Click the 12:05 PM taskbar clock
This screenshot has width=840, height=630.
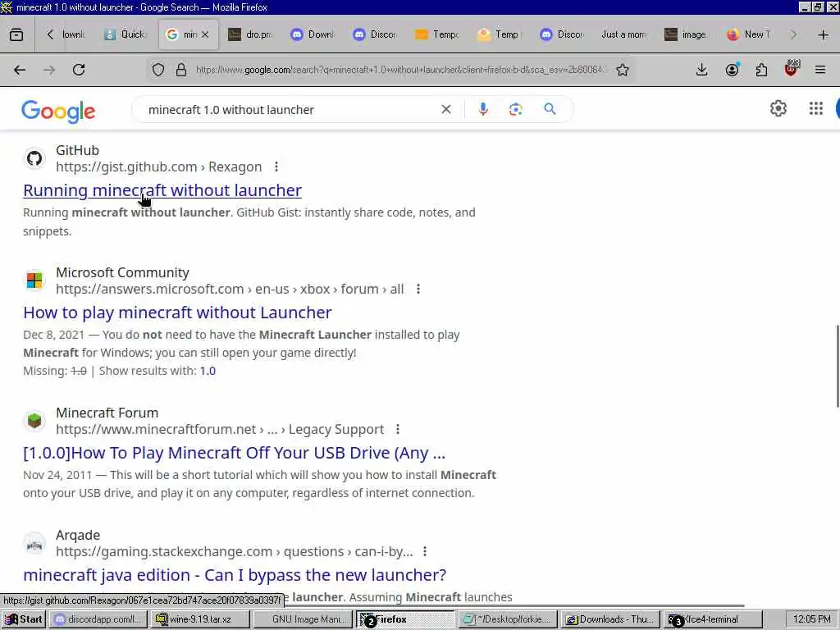pos(811,619)
